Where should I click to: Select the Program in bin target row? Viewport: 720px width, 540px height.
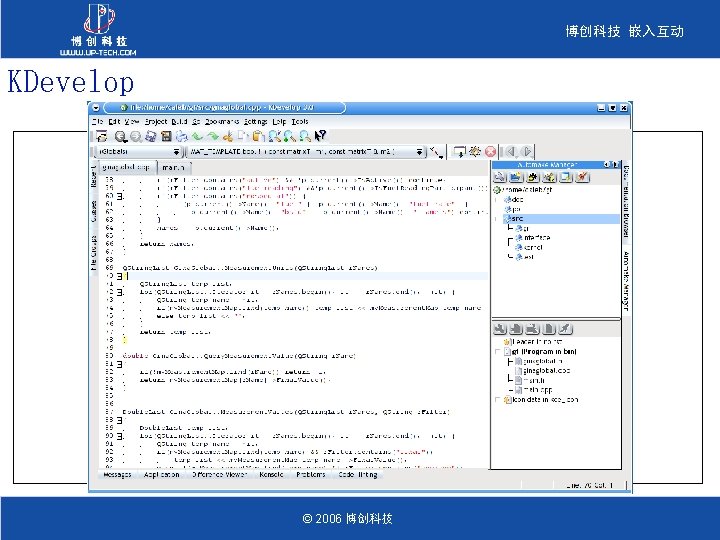540,352
